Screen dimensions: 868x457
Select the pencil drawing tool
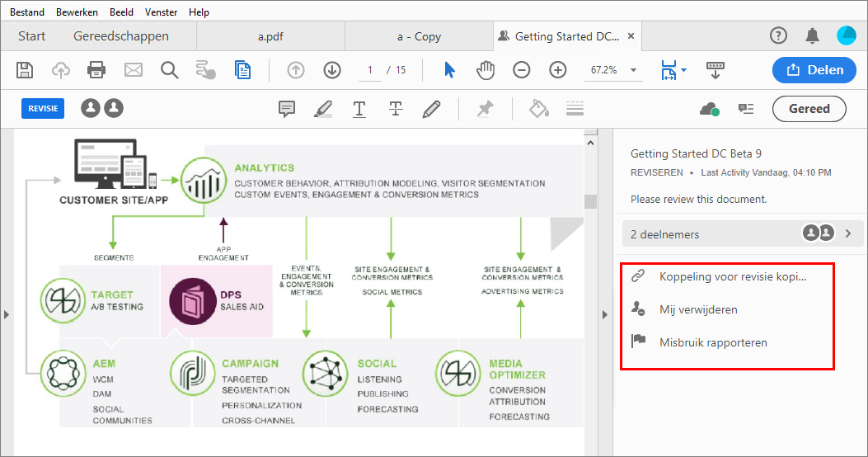[431, 109]
